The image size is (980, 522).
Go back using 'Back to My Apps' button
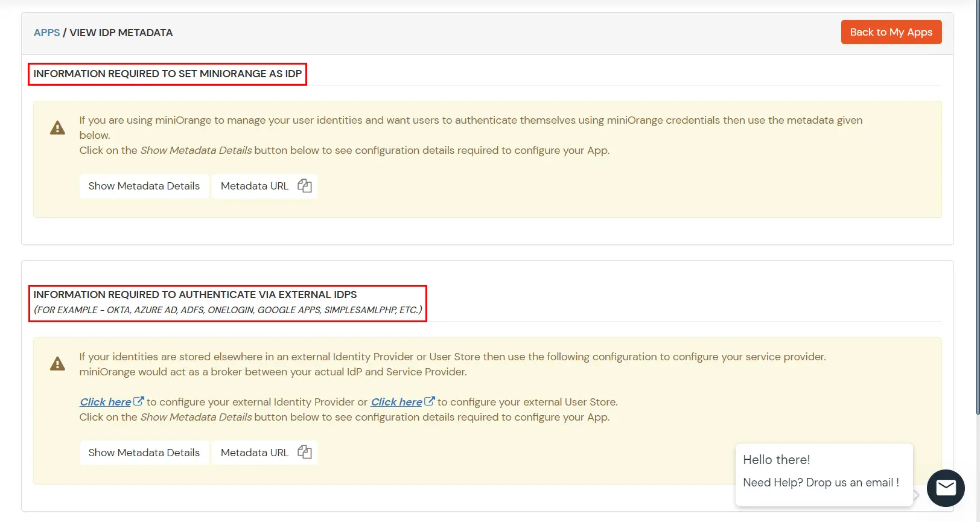[x=891, y=32]
